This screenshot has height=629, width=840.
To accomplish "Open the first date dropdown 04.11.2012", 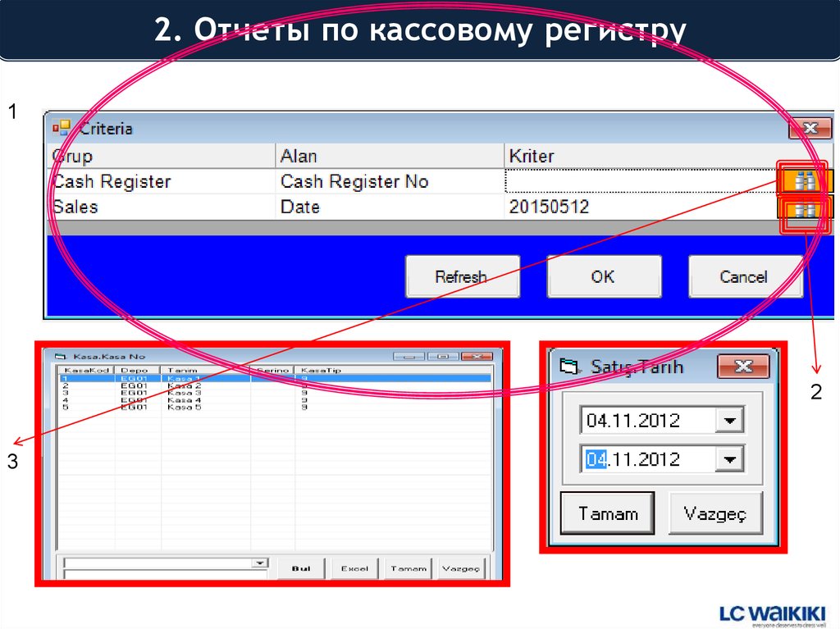I will pos(729,420).
